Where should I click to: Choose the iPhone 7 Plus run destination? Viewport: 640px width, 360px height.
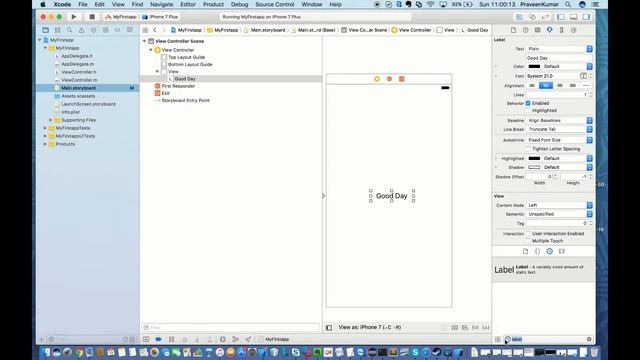point(160,17)
